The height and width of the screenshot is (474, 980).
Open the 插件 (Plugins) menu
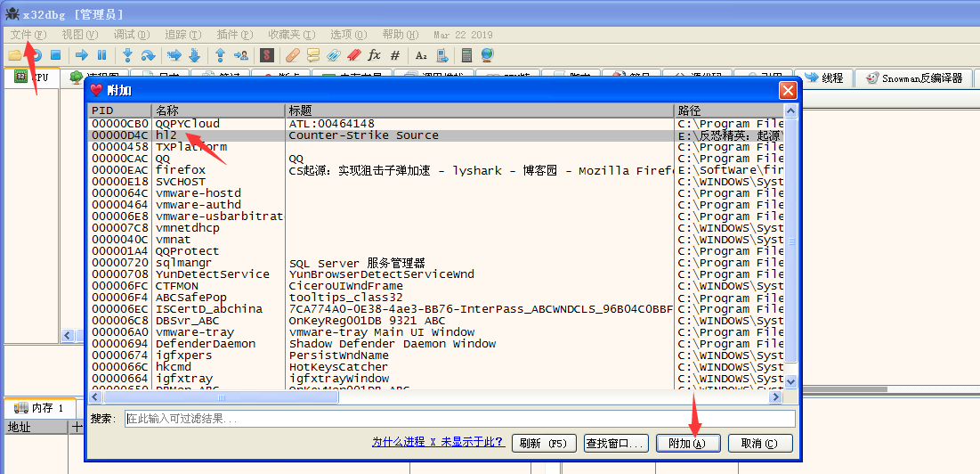(235, 35)
